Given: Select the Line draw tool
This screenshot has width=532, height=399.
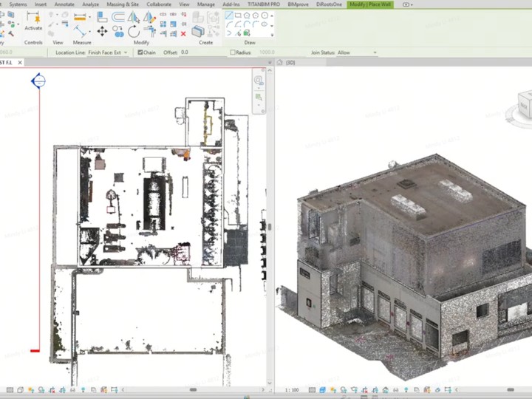Looking at the screenshot, I should 229,16.
